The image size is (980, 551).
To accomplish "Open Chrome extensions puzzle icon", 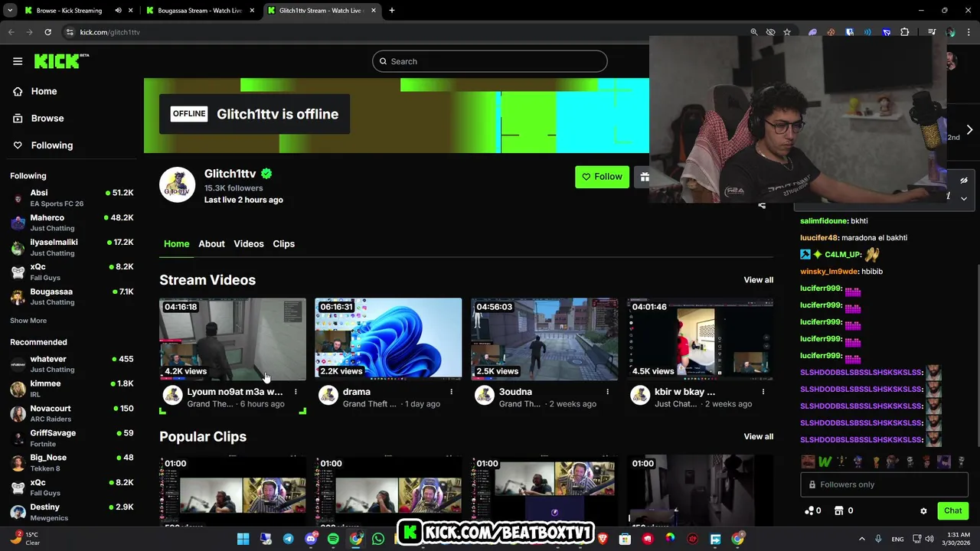I will click(905, 32).
